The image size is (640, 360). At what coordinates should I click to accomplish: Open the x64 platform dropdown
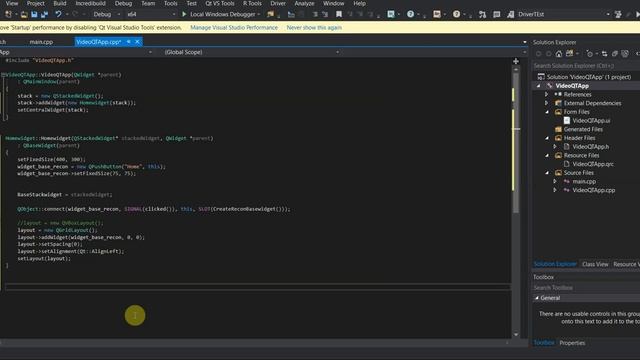(173, 14)
